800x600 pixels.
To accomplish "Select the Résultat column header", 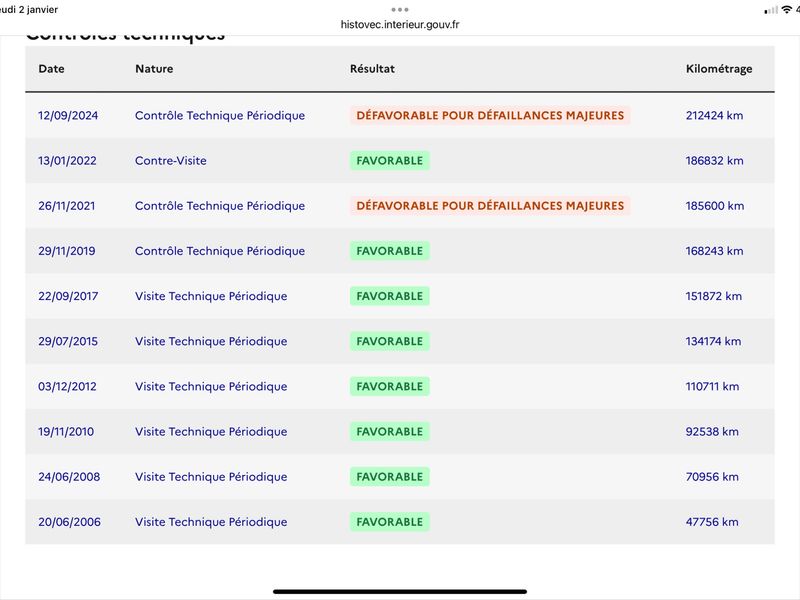I will [x=372, y=69].
